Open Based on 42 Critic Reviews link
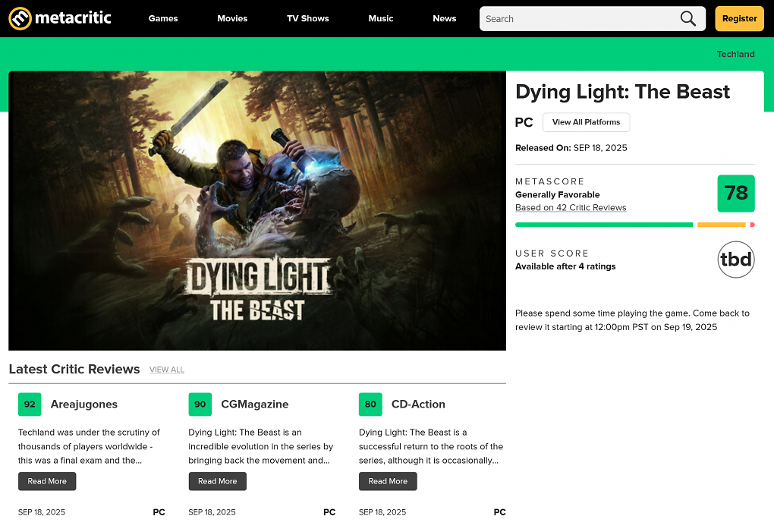Viewport: 774px width, 532px height. tap(571, 208)
